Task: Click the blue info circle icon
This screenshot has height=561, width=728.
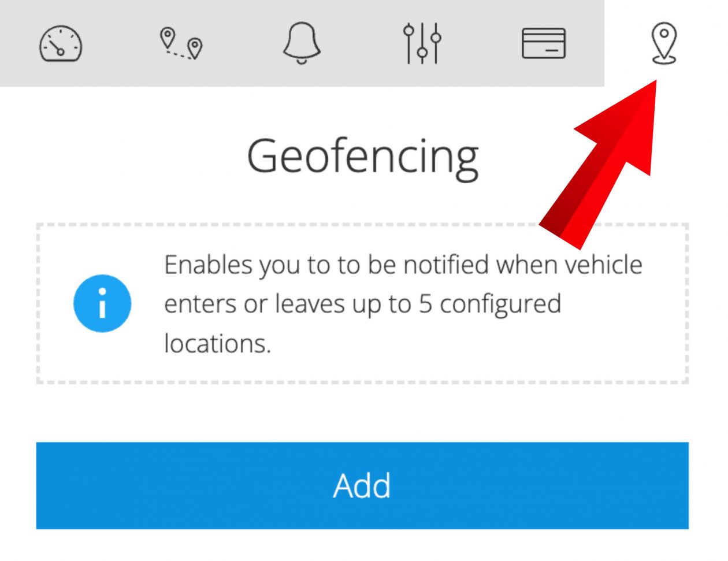Action: 102,303
